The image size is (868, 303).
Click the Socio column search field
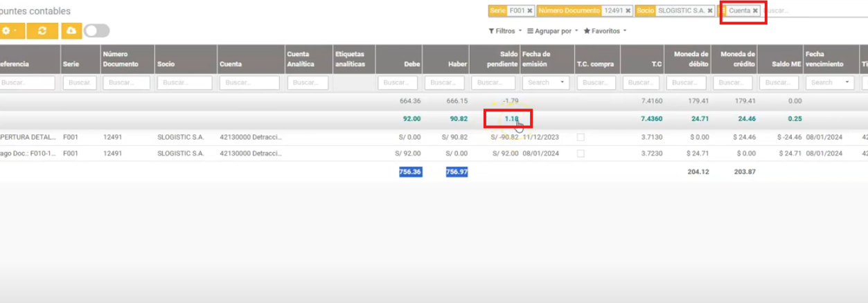186,82
